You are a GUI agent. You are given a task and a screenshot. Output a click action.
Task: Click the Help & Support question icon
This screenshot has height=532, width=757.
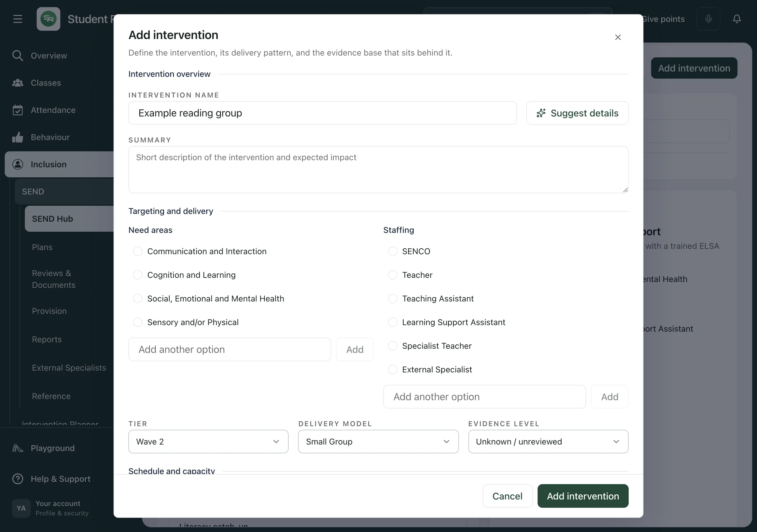click(x=18, y=479)
